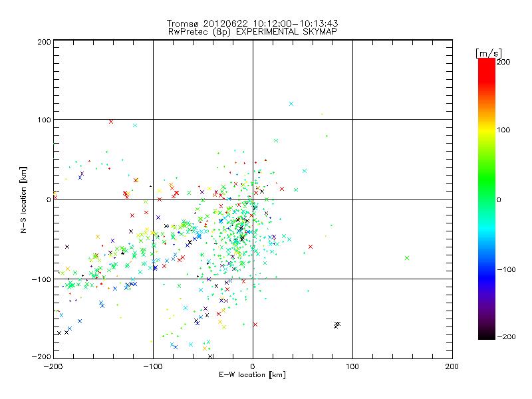Click the green cross marker far right of plot
Image resolution: width=532 pixels, height=399 pixels.
(x=407, y=258)
